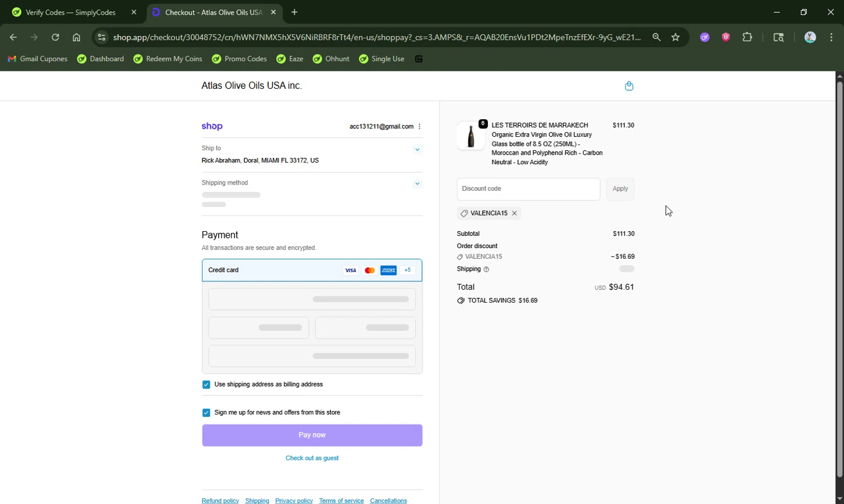Select the American Express icon
Image resolution: width=844 pixels, height=504 pixels.
[x=389, y=271]
